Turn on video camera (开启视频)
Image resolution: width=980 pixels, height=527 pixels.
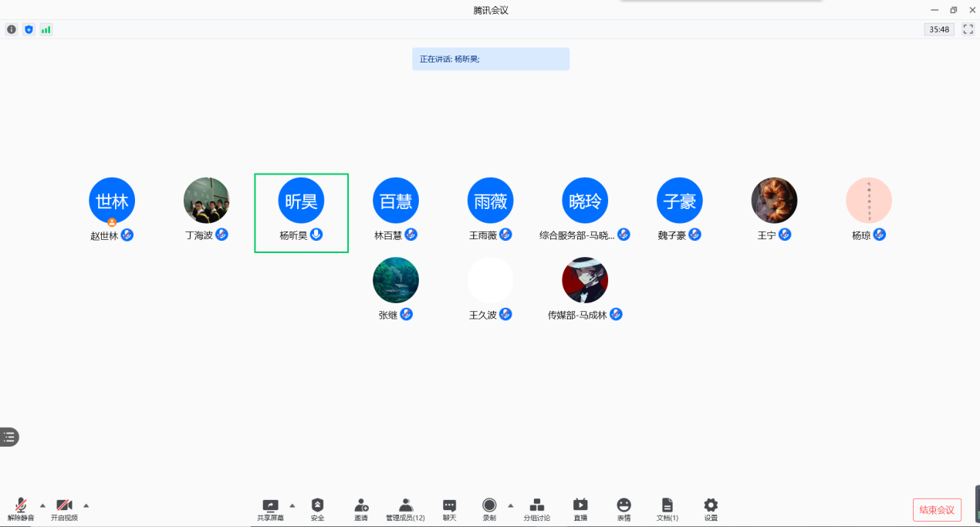64,505
